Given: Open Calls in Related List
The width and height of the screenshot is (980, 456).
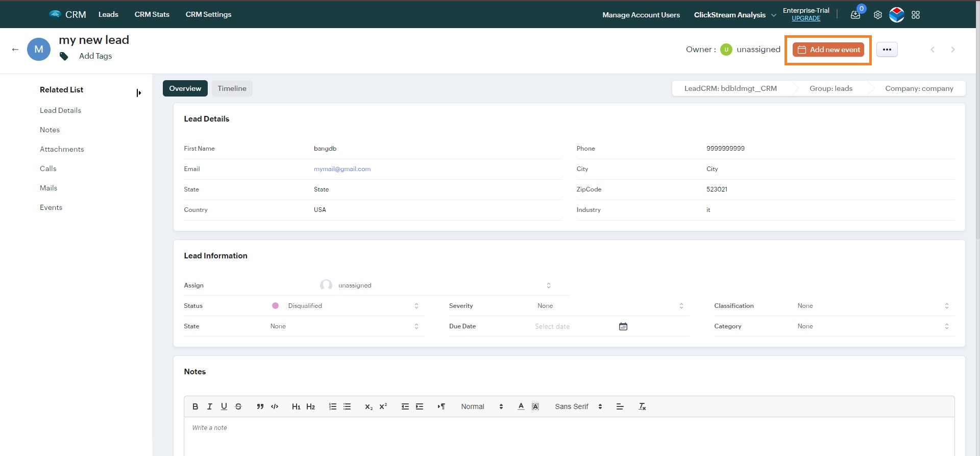Looking at the screenshot, I should 48,169.
